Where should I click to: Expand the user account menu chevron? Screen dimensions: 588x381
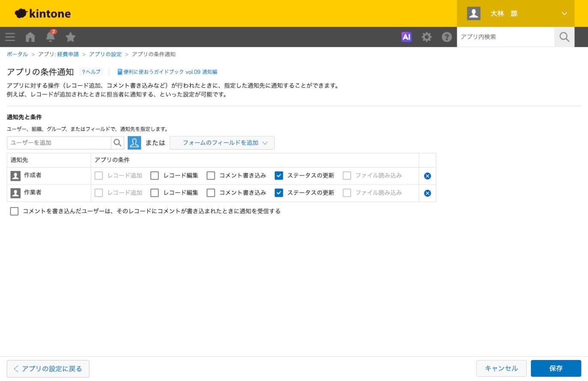click(564, 13)
